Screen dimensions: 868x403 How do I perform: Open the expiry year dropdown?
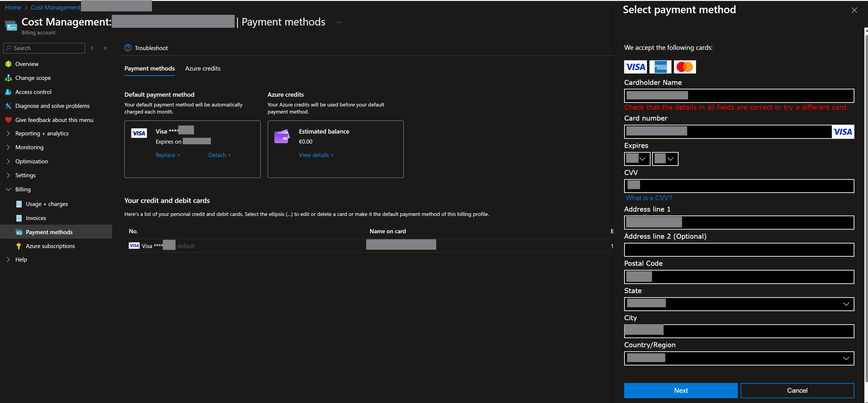coord(665,159)
